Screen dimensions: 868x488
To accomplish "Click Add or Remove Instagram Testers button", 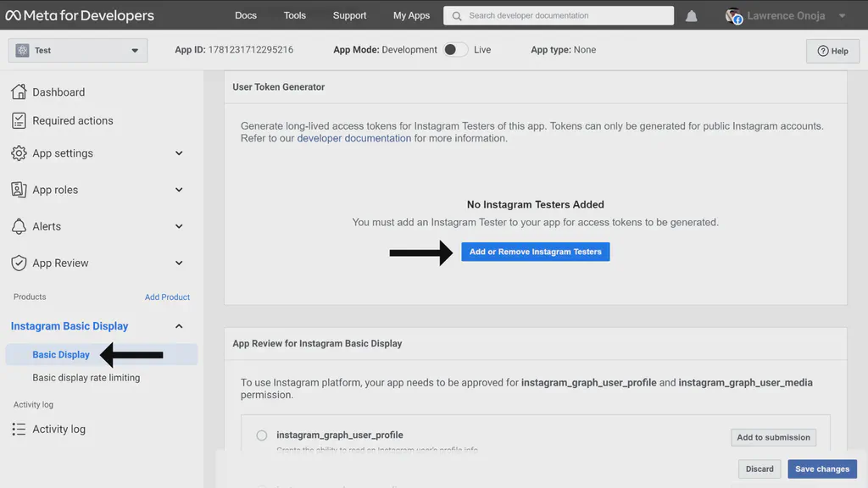I will pyautogui.click(x=535, y=252).
